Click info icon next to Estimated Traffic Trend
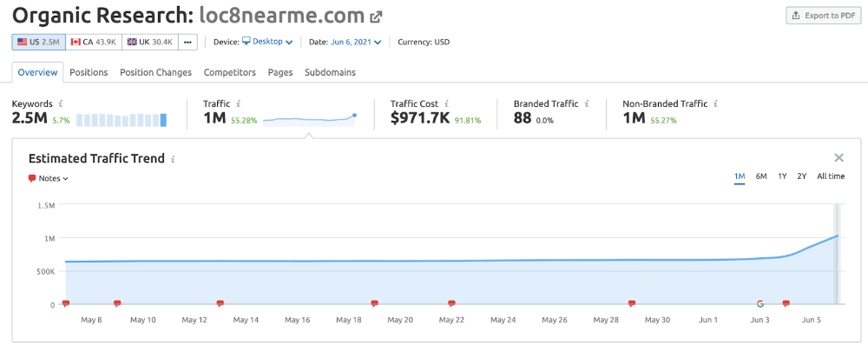The height and width of the screenshot is (352, 868). coord(174,159)
